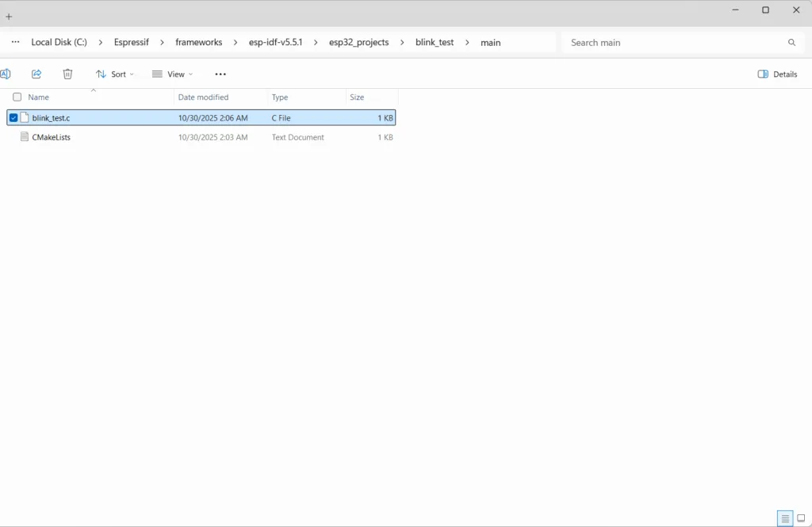The image size is (812, 527).
Task: Click the Rename icon in toolbar
Action: click(5, 74)
